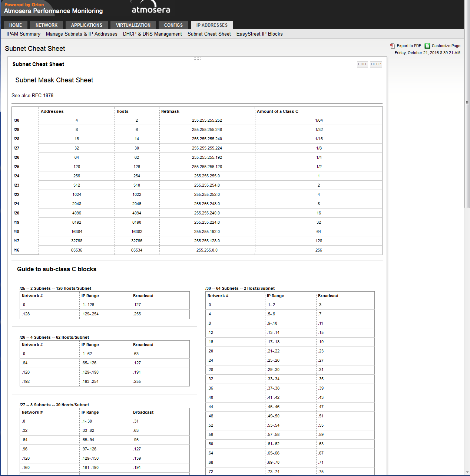The width and height of the screenshot is (470, 476).
Task: Open Manage Subnets & IP Addresses
Action: tap(82, 34)
